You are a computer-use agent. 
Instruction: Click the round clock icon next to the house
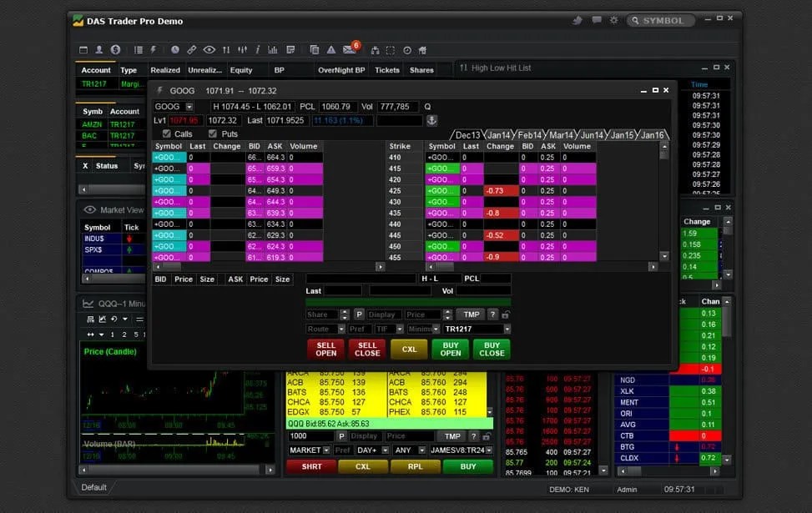pos(407,50)
